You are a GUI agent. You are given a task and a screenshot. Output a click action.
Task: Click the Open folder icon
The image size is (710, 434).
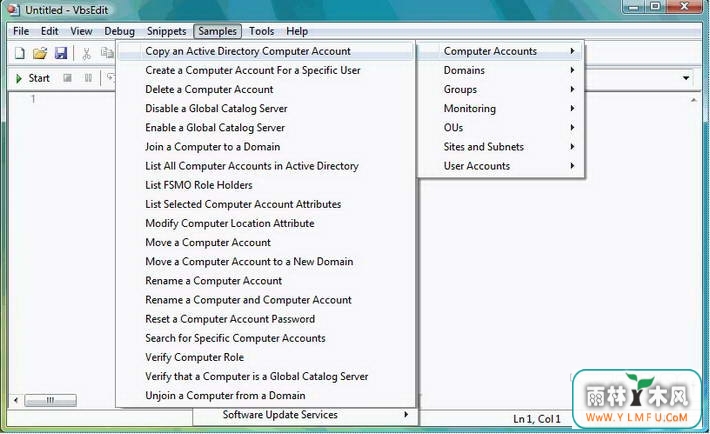40,53
